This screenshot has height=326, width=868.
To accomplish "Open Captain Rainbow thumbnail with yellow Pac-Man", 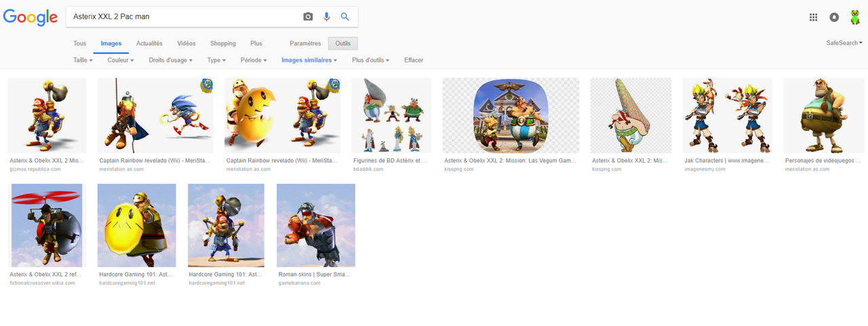I will [x=282, y=115].
